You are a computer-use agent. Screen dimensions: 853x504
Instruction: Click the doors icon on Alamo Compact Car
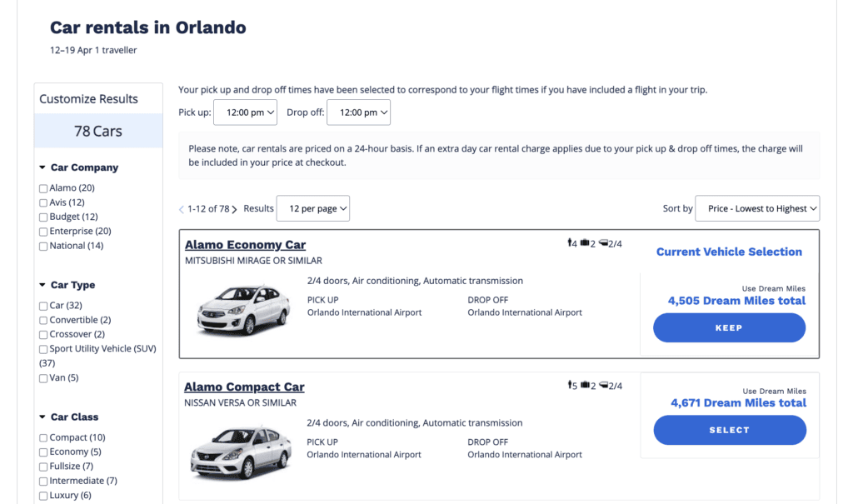tap(603, 386)
